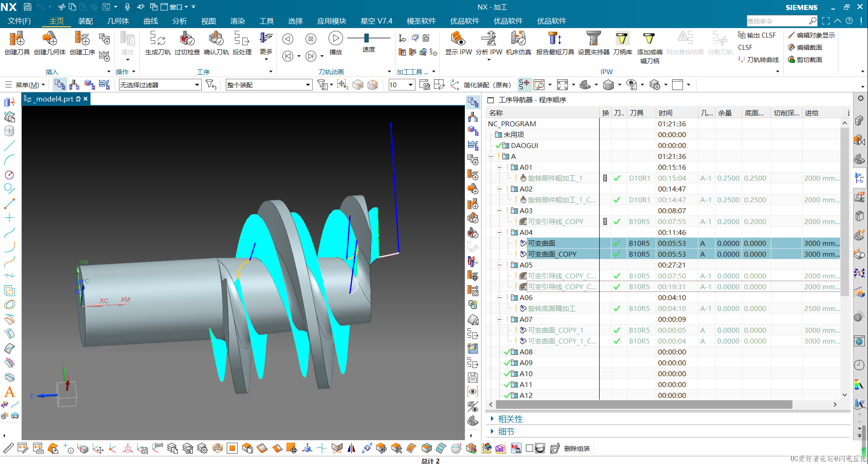Click 编辑对象显示 button
This screenshot has width=868, height=464.
pyautogui.click(x=811, y=35)
